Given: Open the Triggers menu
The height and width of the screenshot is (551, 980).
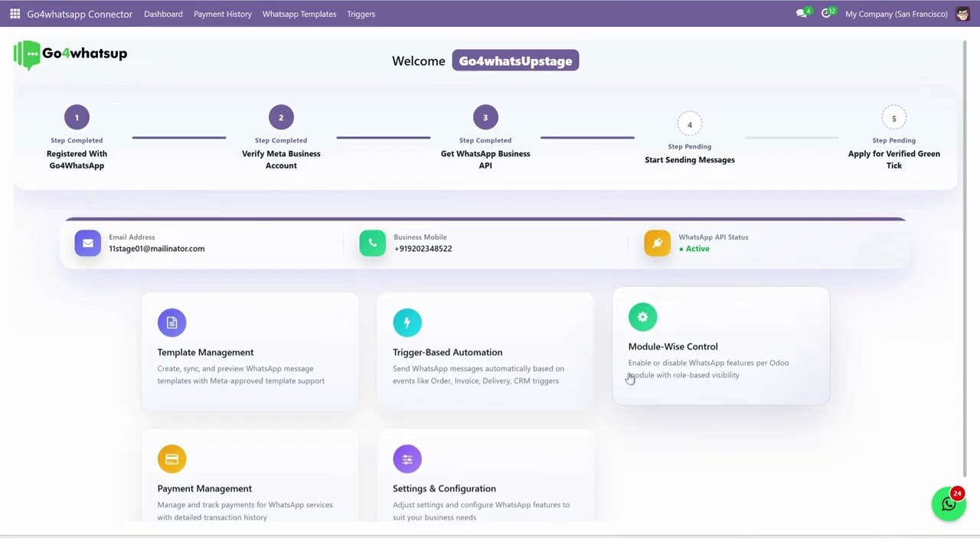Looking at the screenshot, I should coord(361,14).
